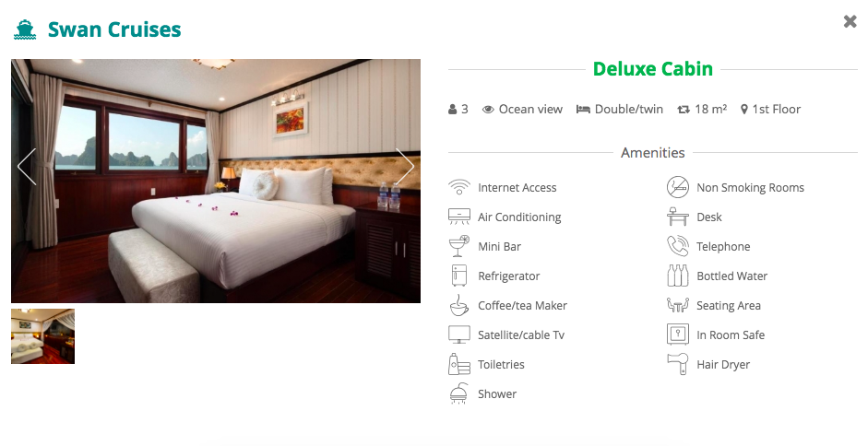
Task: Click the Telephone handset icon
Action: coord(678,246)
